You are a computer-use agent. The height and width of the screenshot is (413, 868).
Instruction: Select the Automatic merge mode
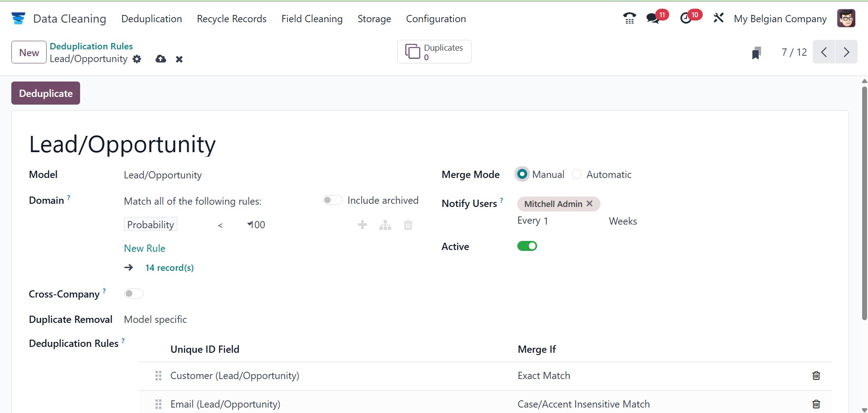pyautogui.click(x=577, y=174)
